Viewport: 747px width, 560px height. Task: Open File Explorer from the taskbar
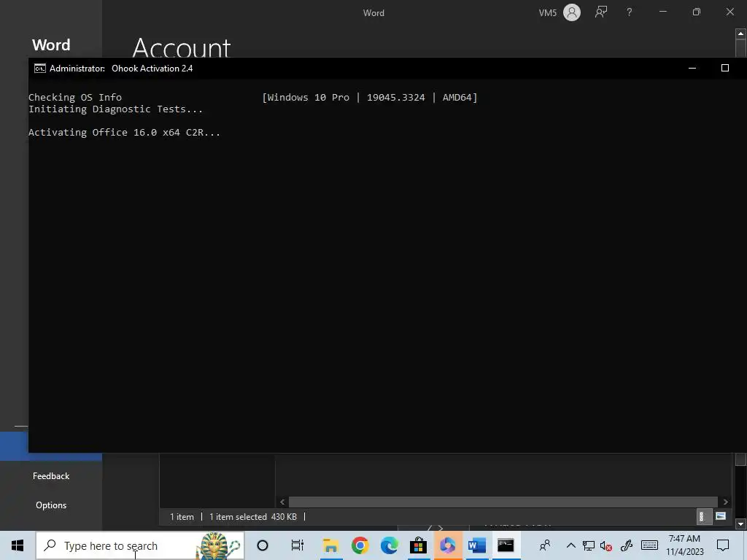pos(330,545)
